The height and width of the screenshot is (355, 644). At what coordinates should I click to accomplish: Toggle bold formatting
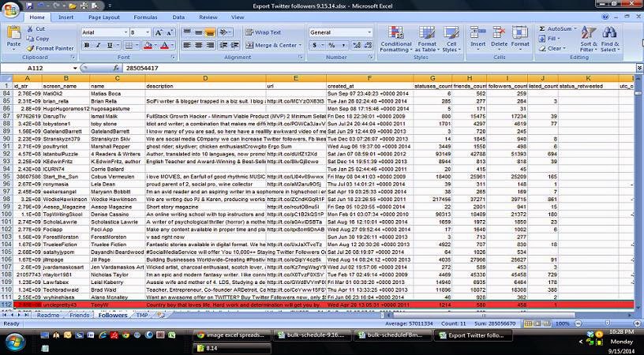click(x=87, y=46)
